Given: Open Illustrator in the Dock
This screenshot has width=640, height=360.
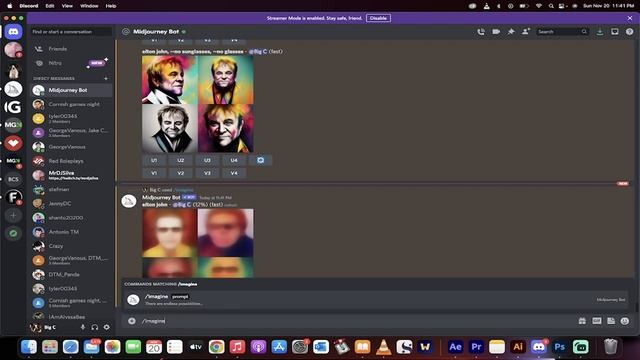Looking at the screenshot, I should pyautogui.click(x=518, y=347).
